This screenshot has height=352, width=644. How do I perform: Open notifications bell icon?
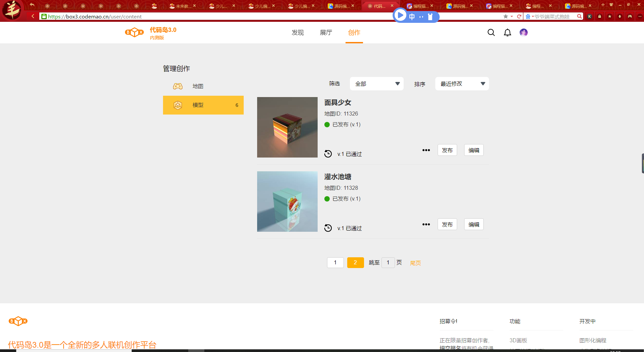click(x=508, y=32)
